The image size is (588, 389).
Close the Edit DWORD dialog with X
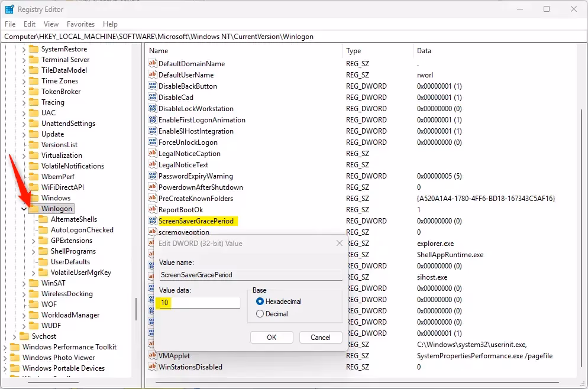[339, 243]
